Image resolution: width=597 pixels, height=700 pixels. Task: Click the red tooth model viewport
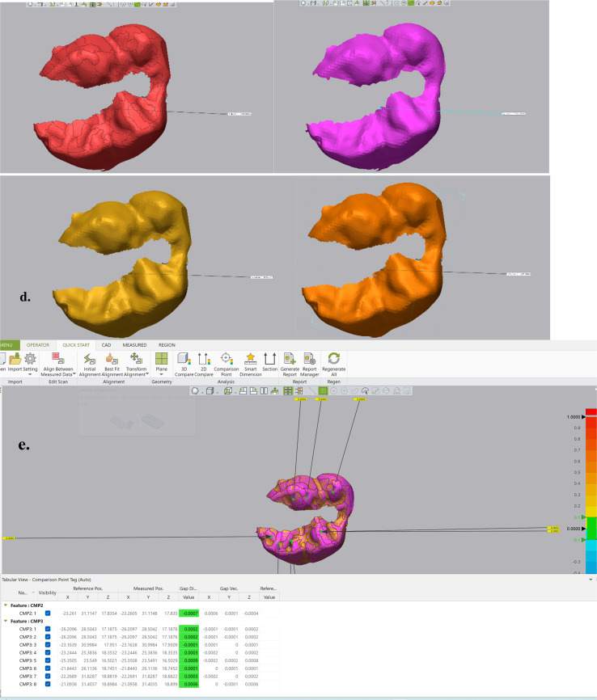tap(137, 88)
